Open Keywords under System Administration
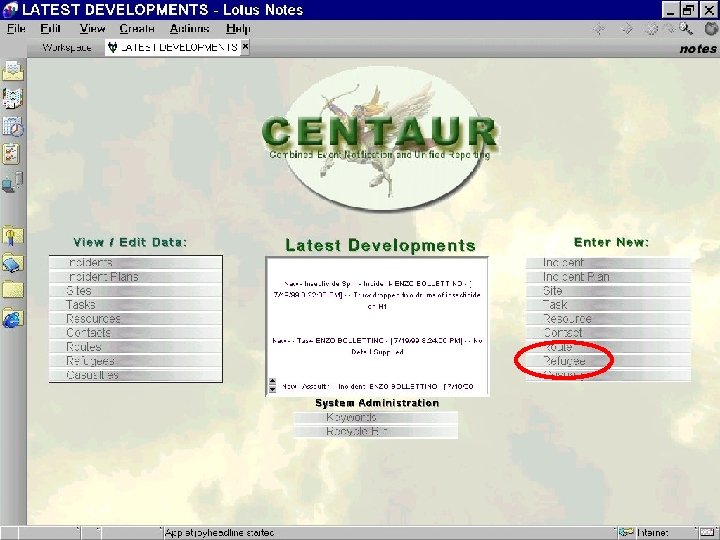This screenshot has width=720, height=540. (x=376, y=417)
